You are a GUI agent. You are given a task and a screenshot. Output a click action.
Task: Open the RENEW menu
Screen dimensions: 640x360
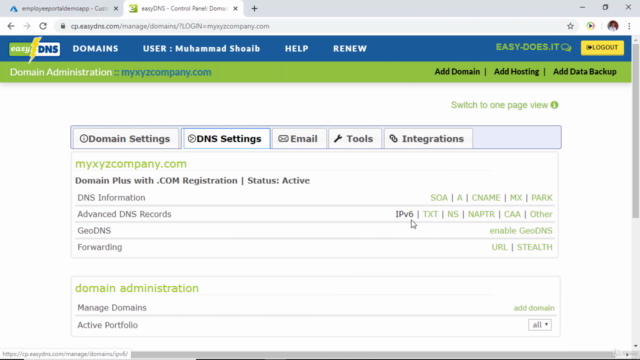click(x=350, y=49)
